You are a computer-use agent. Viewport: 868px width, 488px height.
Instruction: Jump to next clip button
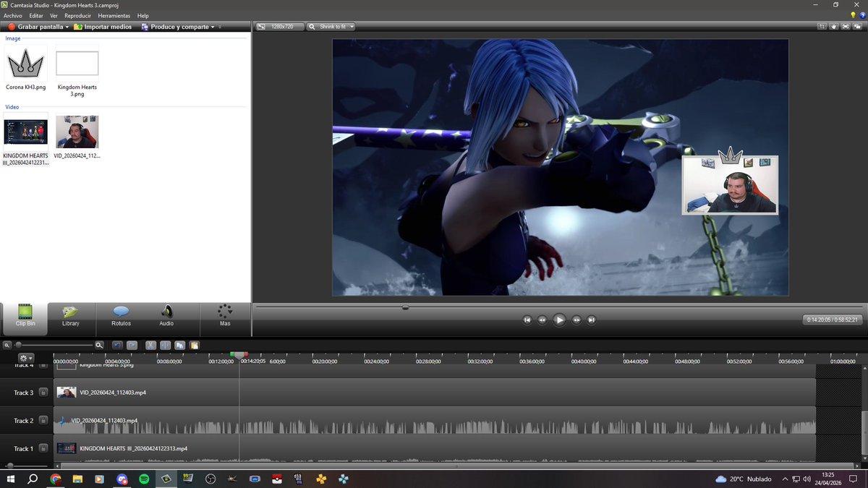pos(591,320)
